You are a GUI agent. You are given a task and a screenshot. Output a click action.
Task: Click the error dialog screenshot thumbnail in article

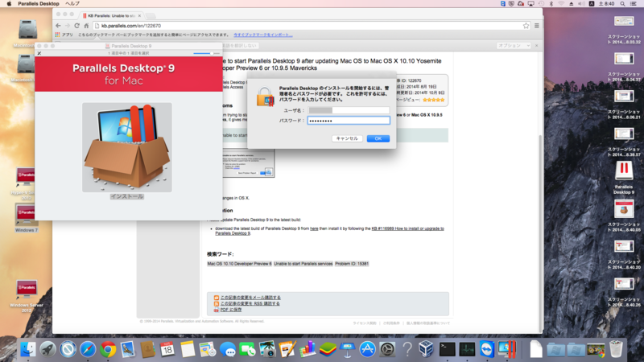249,163
